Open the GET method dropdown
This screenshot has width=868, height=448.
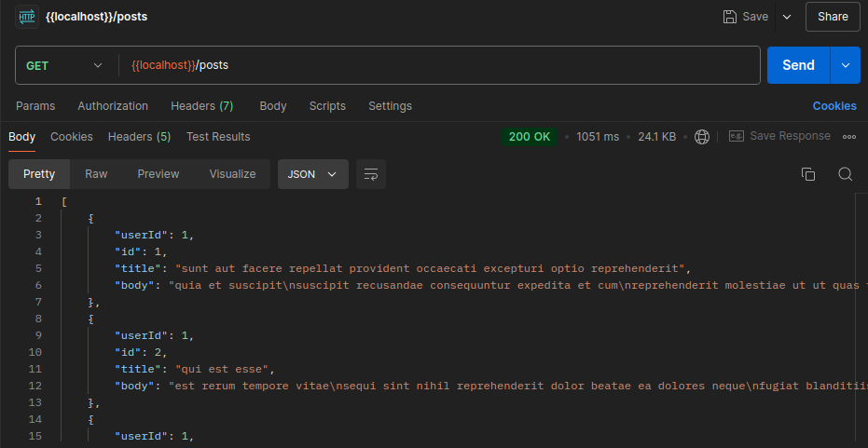click(x=64, y=65)
